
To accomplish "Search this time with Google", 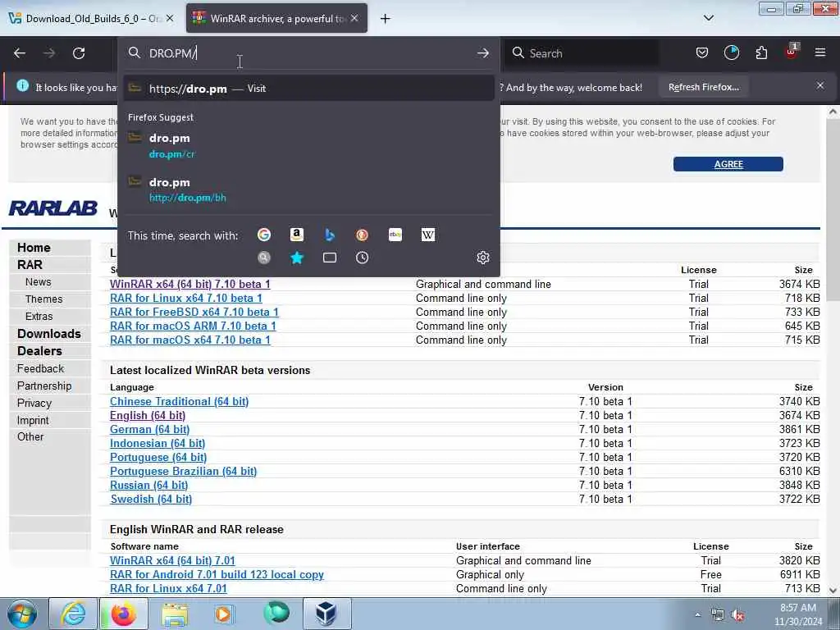I will click(x=263, y=235).
